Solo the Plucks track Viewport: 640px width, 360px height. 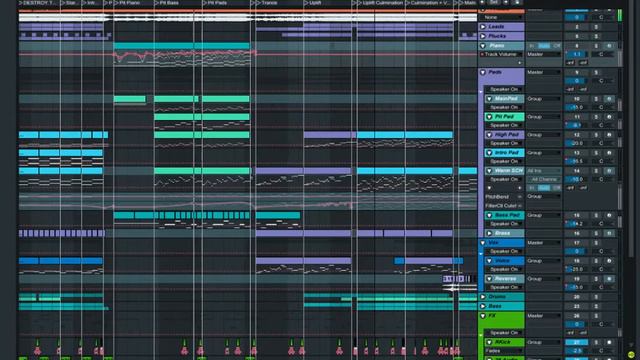(x=596, y=36)
